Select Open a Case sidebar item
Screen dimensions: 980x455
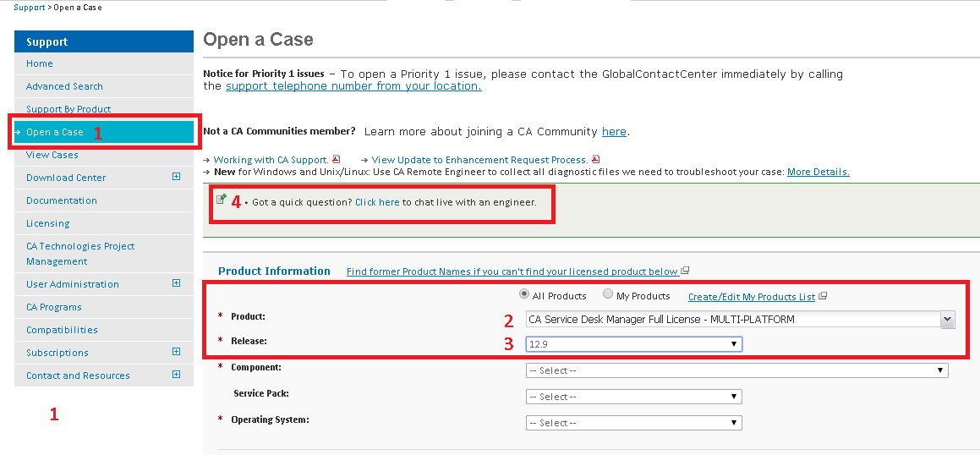point(104,132)
